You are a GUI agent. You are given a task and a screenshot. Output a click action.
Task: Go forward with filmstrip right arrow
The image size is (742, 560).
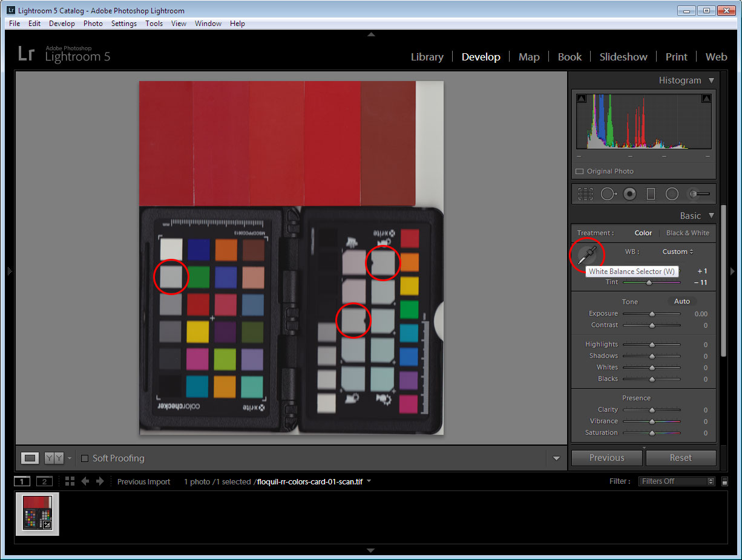(100, 481)
